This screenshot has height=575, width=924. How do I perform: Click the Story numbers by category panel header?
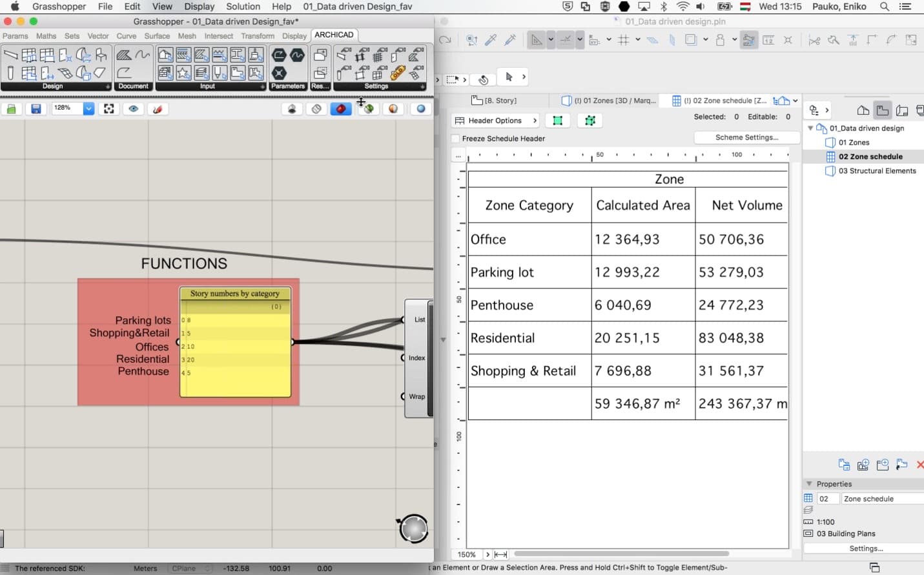pos(235,294)
